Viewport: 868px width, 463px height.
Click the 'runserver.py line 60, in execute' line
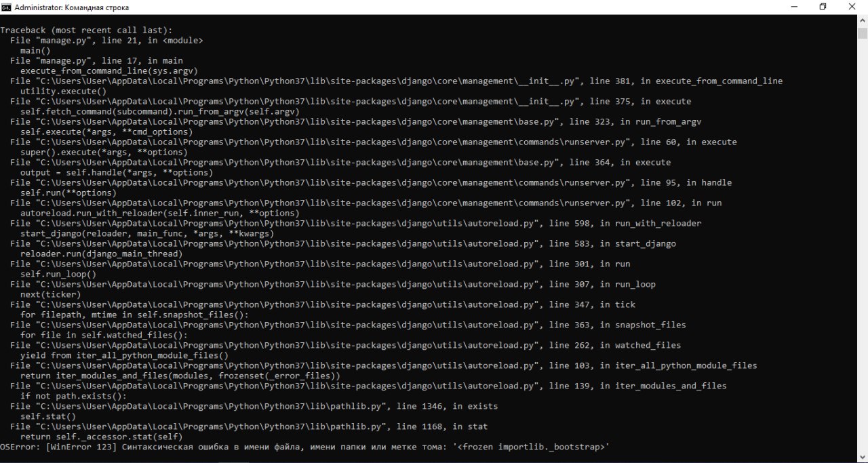coord(374,142)
